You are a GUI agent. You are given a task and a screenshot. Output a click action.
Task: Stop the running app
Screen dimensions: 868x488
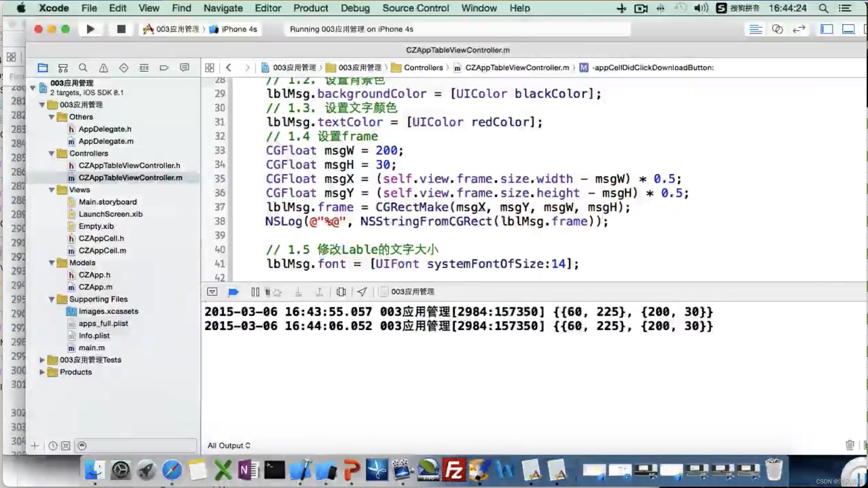point(121,29)
